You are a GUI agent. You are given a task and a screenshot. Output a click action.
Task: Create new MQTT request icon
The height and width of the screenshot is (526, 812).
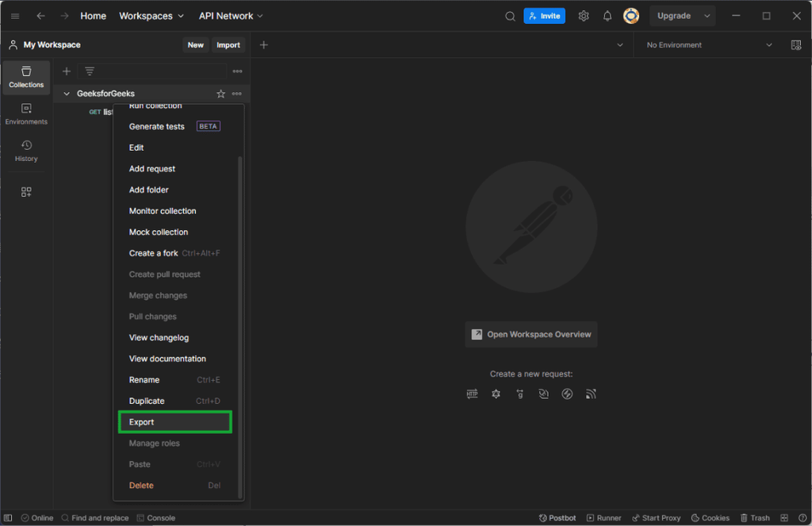coord(591,394)
